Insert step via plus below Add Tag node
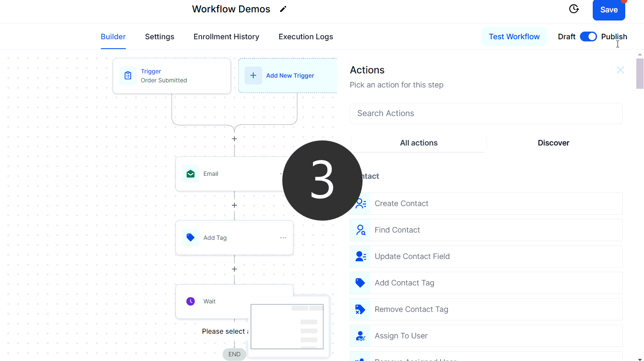 click(x=234, y=269)
